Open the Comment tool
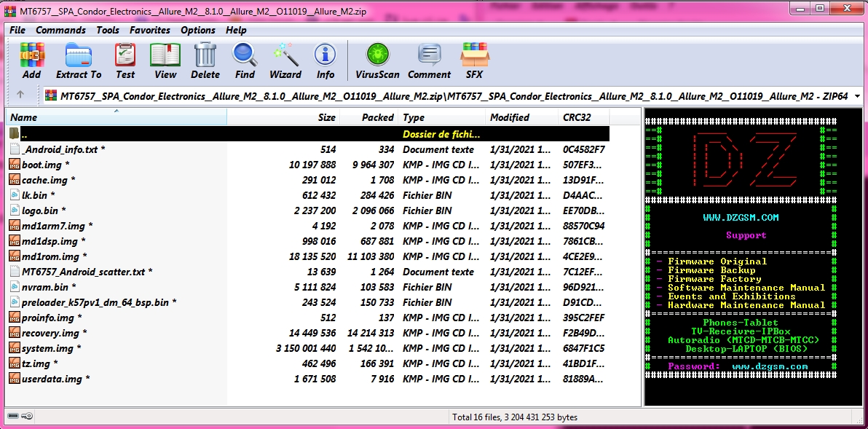This screenshot has height=429, width=868. (x=429, y=60)
